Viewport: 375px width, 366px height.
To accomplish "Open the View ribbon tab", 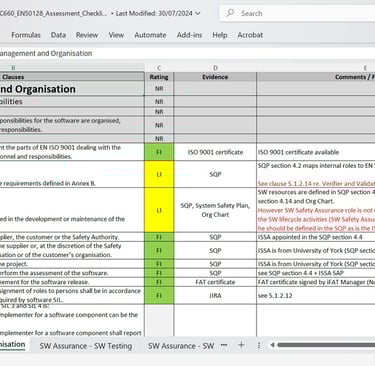I will pos(116,35).
